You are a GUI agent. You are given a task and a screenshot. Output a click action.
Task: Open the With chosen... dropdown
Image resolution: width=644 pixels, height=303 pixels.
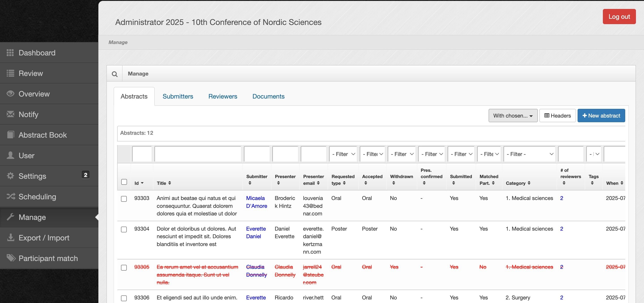(x=513, y=116)
